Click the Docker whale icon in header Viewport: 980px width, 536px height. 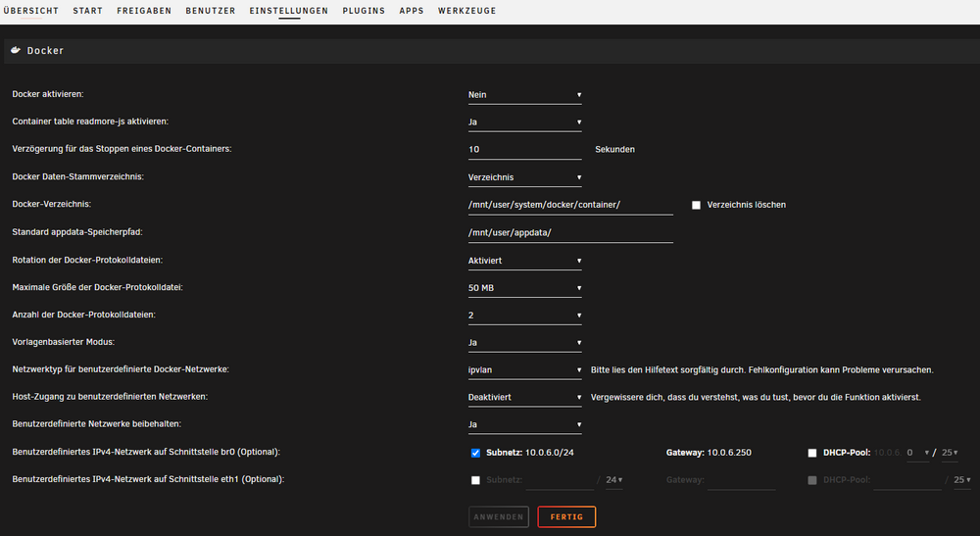pyautogui.click(x=16, y=50)
